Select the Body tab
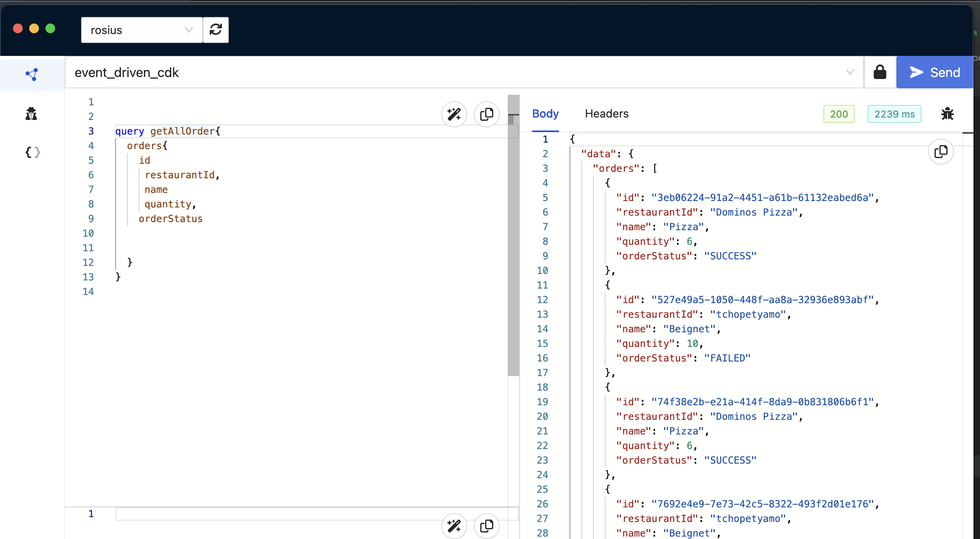 click(545, 114)
